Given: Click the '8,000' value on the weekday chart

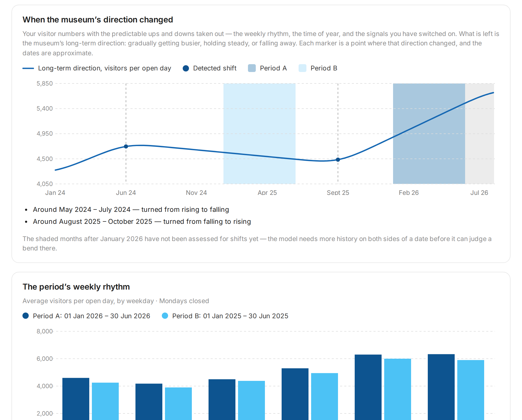Looking at the screenshot, I should [x=45, y=331].
